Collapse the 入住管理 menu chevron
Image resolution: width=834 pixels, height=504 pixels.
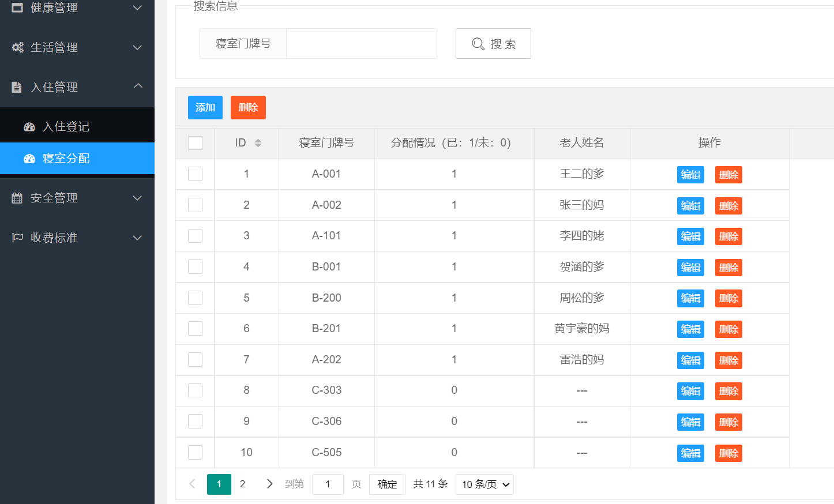pyautogui.click(x=138, y=85)
